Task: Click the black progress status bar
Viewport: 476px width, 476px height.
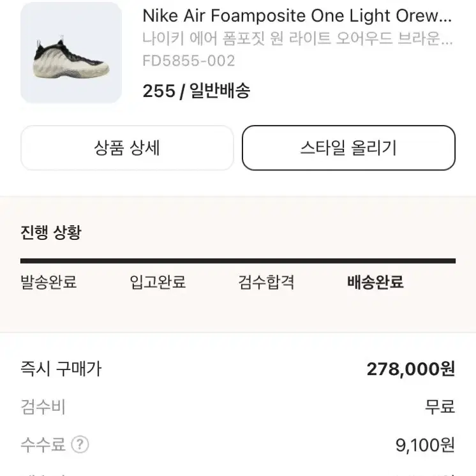Action: click(x=238, y=261)
